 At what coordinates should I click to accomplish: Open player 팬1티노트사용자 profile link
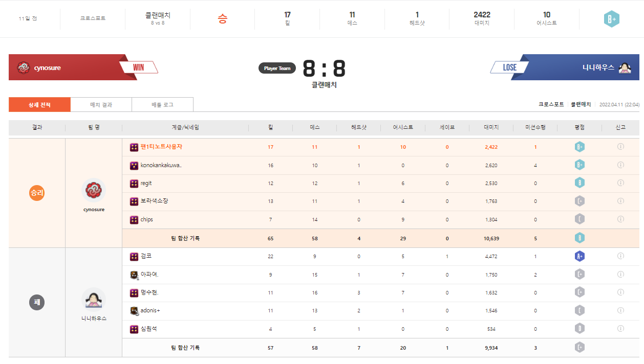pos(161,147)
